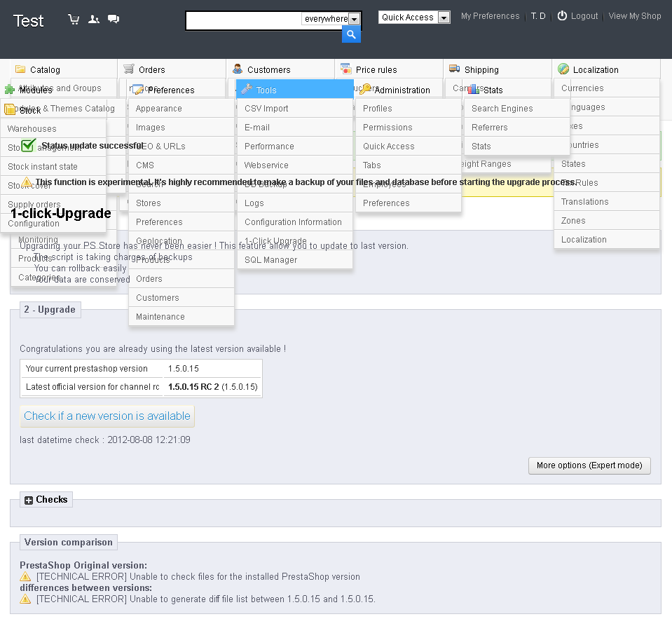Click the T. D profile link
The image size is (672, 619).
[x=538, y=16]
